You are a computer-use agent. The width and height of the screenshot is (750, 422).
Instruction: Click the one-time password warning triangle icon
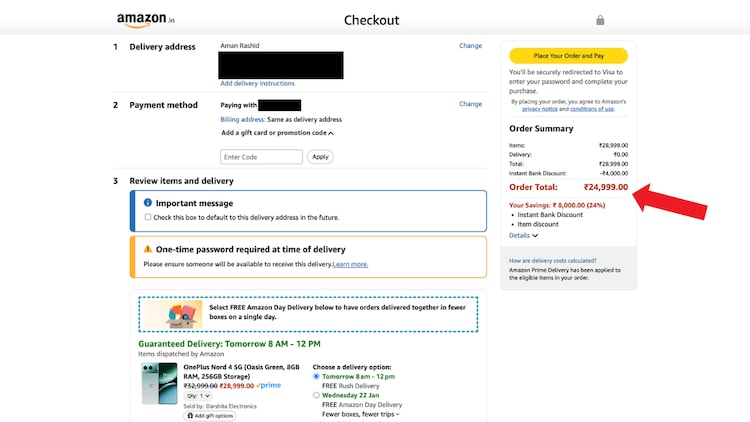click(148, 249)
